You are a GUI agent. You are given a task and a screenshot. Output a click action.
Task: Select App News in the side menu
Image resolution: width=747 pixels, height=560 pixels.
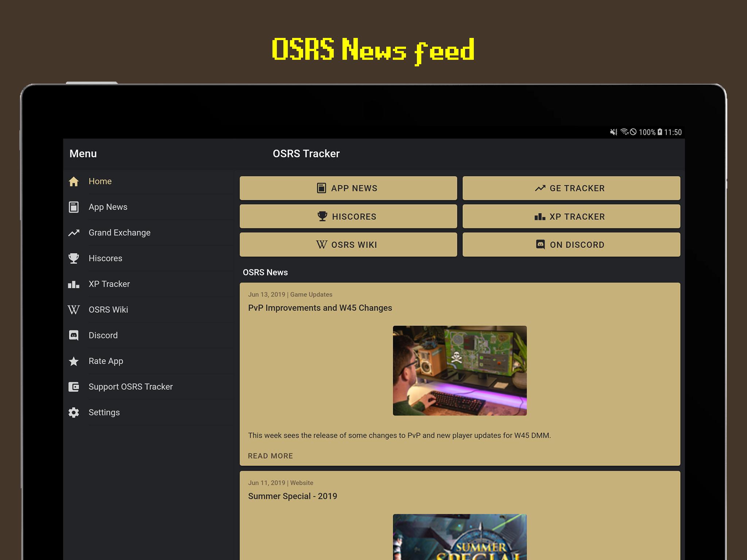[148, 207]
